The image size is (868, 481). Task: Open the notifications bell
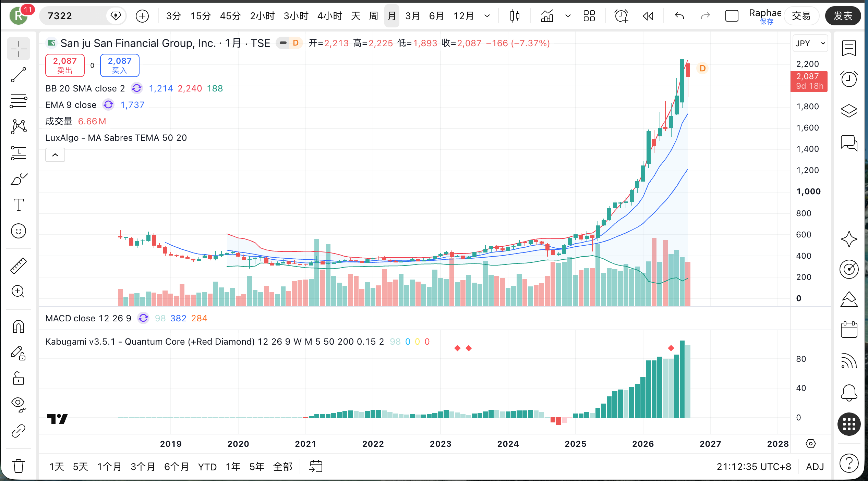(849, 392)
